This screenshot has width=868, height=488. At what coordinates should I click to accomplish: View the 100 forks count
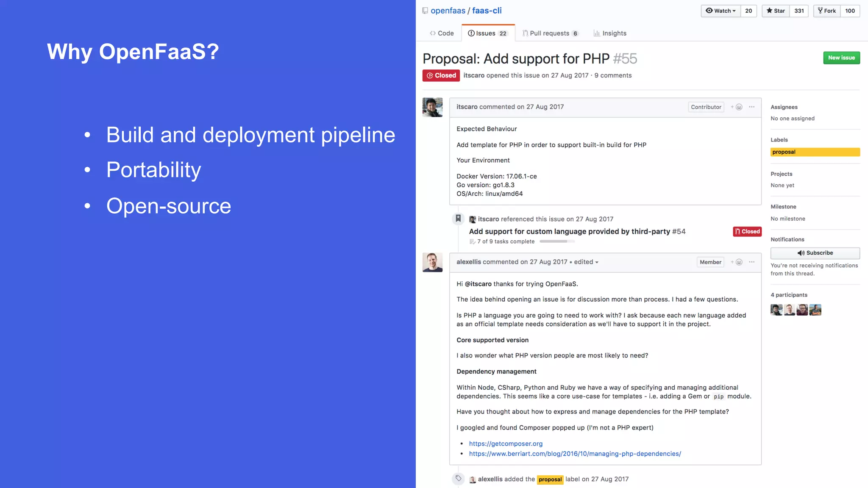(850, 11)
